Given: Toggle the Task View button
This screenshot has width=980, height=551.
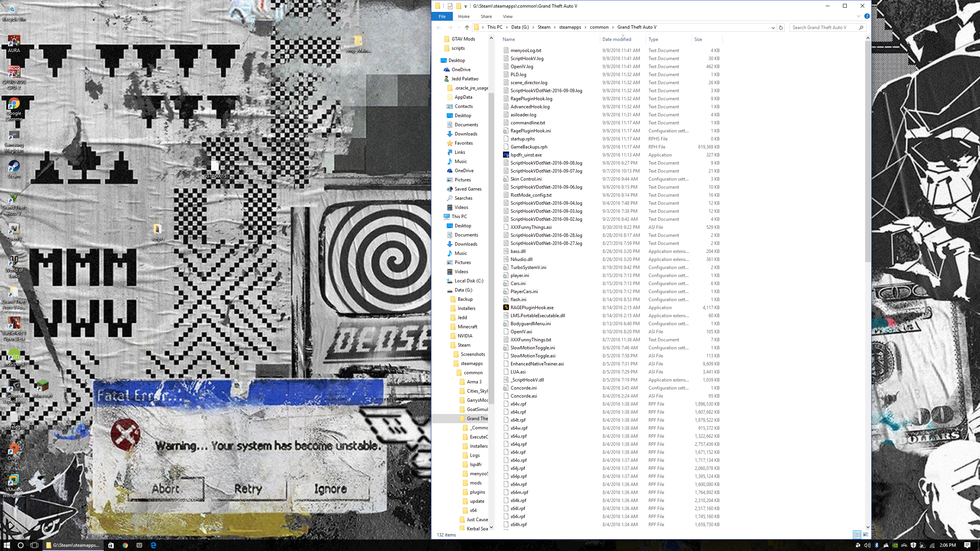Looking at the screenshot, I should click(x=34, y=545).
